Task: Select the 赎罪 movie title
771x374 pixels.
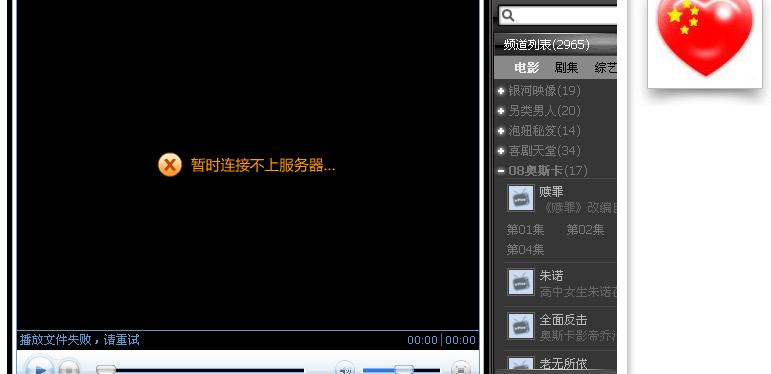Action: click(551, 192)
